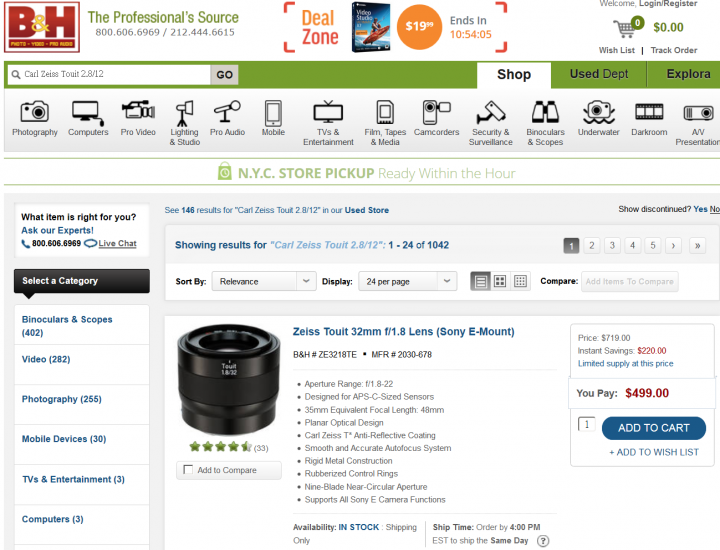Click the quantity input box
This screenshot has height=550, width=720.
point(586,424)
